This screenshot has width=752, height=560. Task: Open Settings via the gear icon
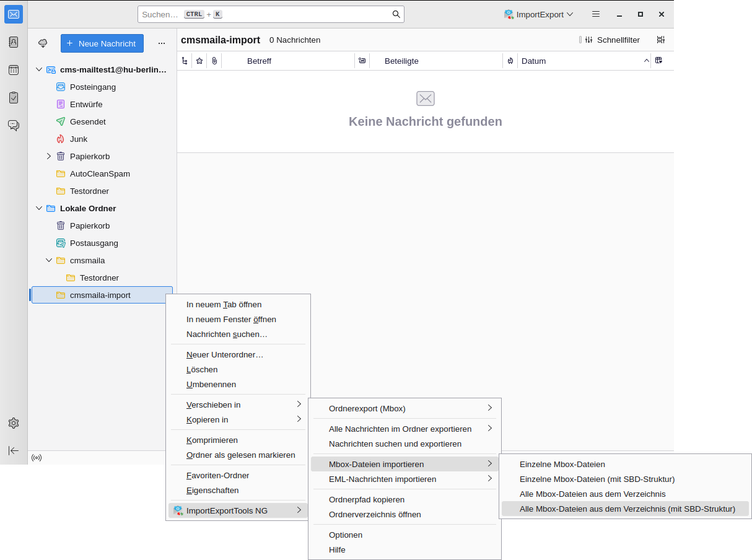[14, 423]
